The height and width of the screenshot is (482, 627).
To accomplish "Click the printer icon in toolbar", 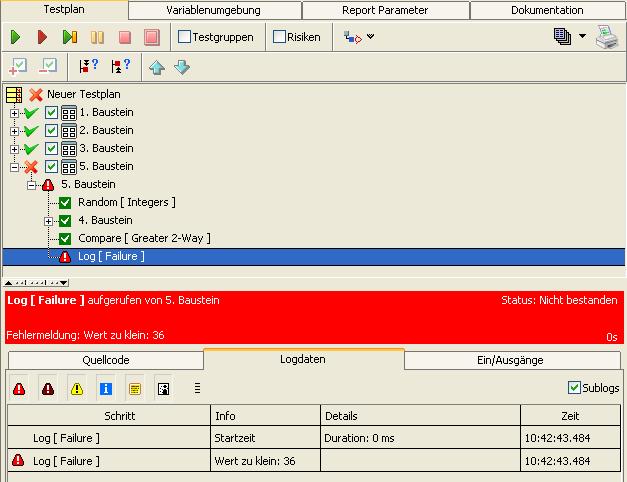I will tap(608, 37).
